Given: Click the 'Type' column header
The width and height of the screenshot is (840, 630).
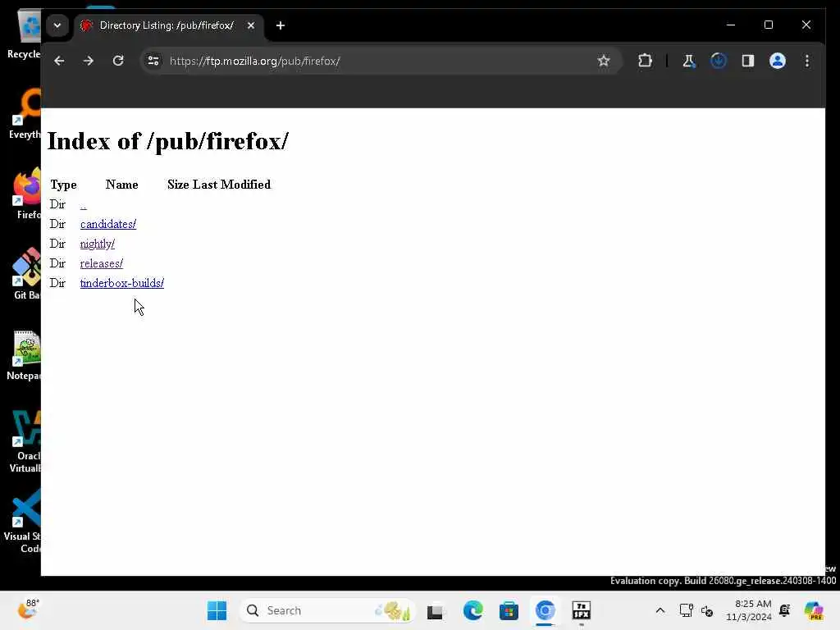Looking at the screenshot, I should pyautogui.click(x=63, y=185).
